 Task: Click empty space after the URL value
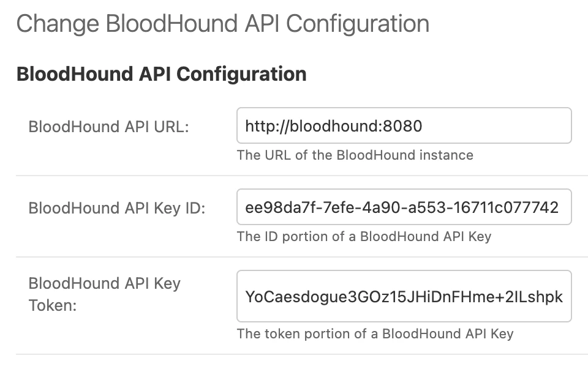[x=496, y=126]
